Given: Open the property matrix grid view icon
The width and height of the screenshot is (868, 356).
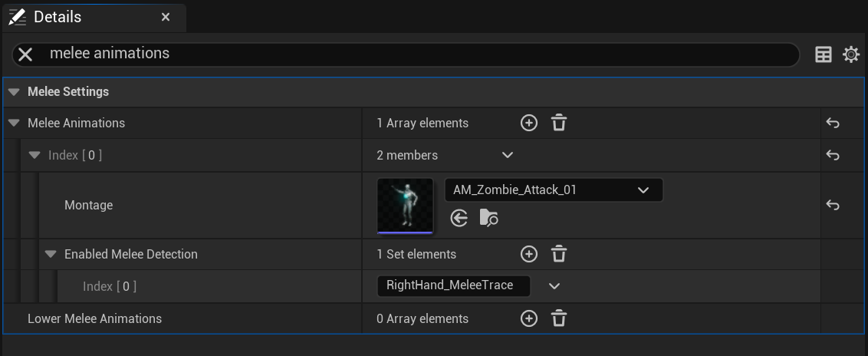Looking at the screenshot, I should point(824,54).
